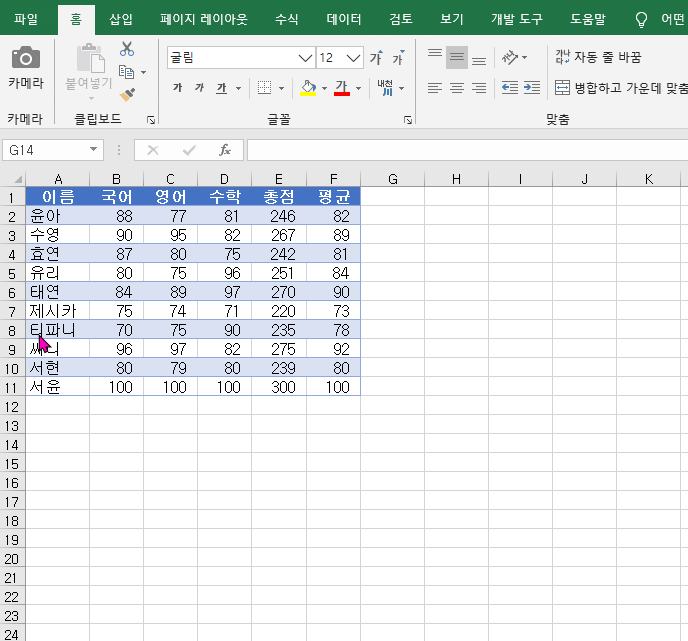Image resolution: width=688 pixels, height=641 pixels.
Task: Select the cell with value 267
Action: 279,235
